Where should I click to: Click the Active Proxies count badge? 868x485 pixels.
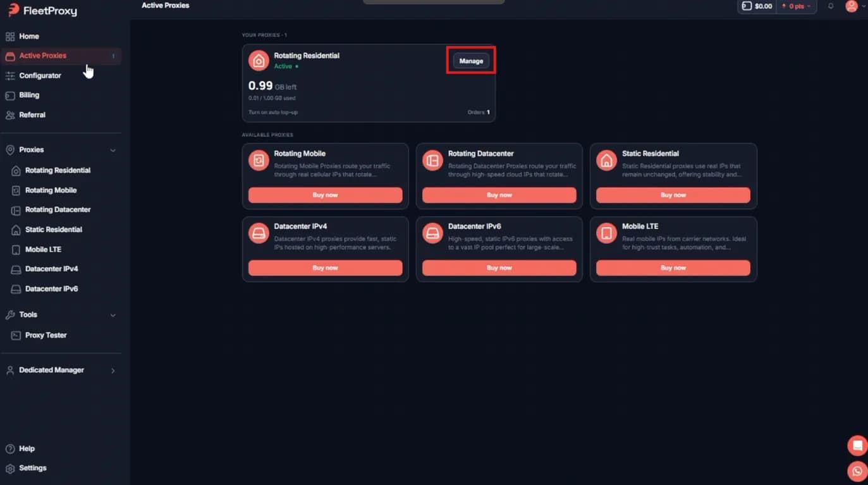coord(113,56)
